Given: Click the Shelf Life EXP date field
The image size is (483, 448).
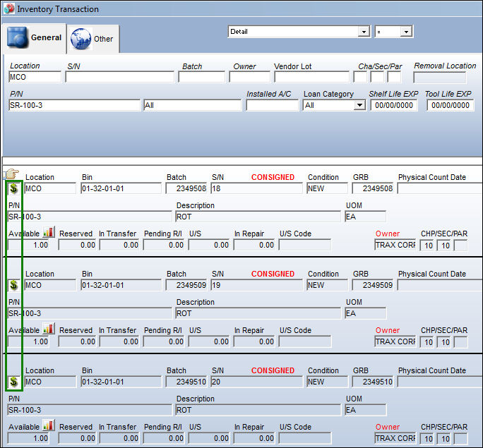Looking at the screenshot, I should coord(394,105).
